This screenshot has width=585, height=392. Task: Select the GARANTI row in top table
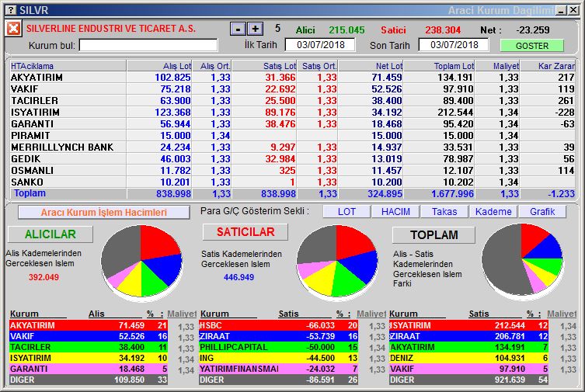click(x=292, y=123)
